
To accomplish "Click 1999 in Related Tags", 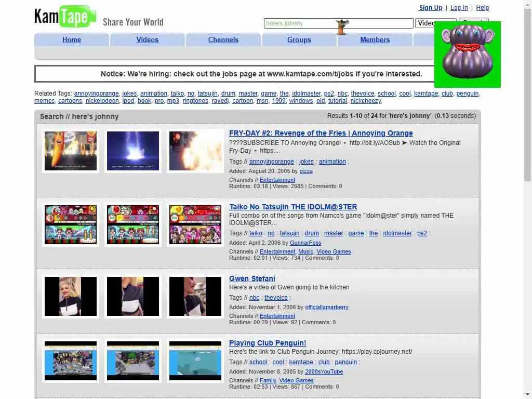I will tap(278, 101).
